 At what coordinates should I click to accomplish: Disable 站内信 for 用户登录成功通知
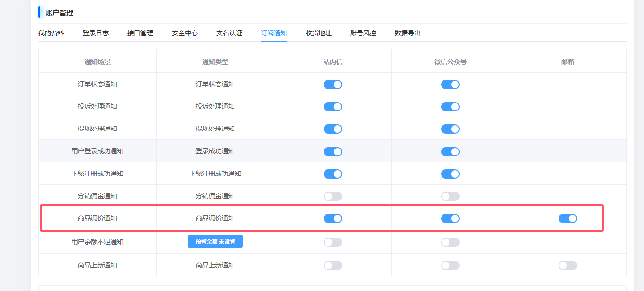click(333, 151)
